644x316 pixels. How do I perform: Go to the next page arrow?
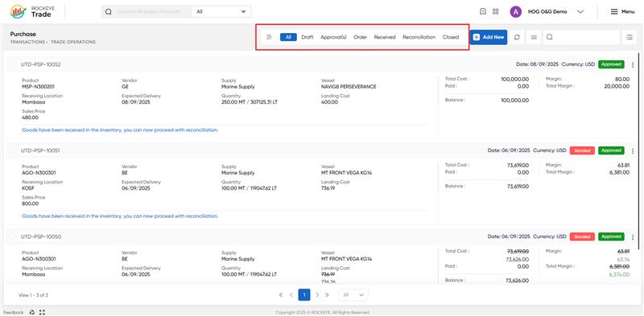point(317,294)
